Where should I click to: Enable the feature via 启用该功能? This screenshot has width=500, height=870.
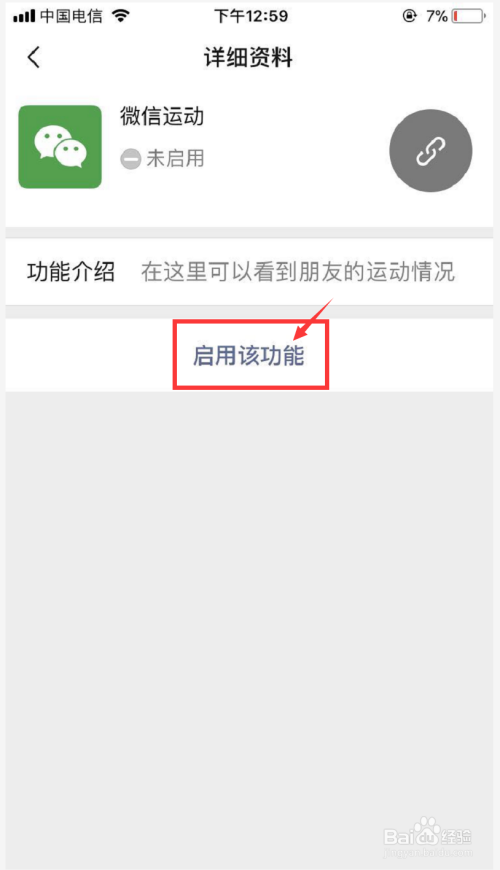[249, 356]
